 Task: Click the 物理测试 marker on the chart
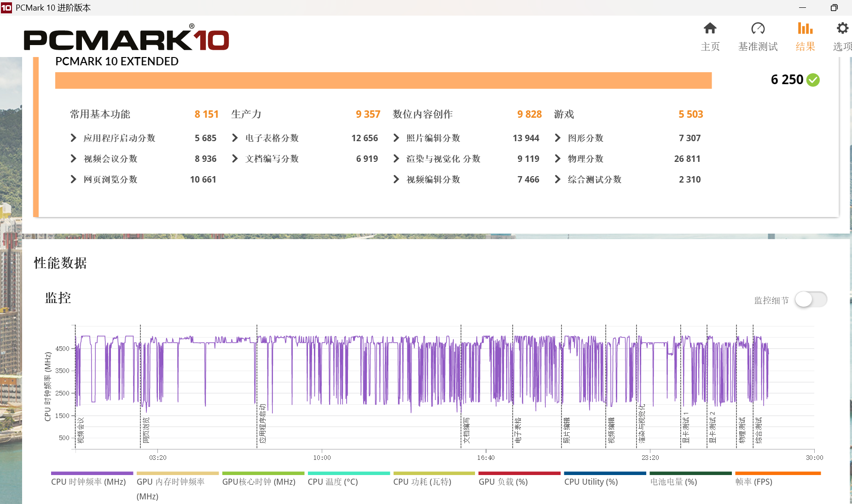[x=742, y=430]
